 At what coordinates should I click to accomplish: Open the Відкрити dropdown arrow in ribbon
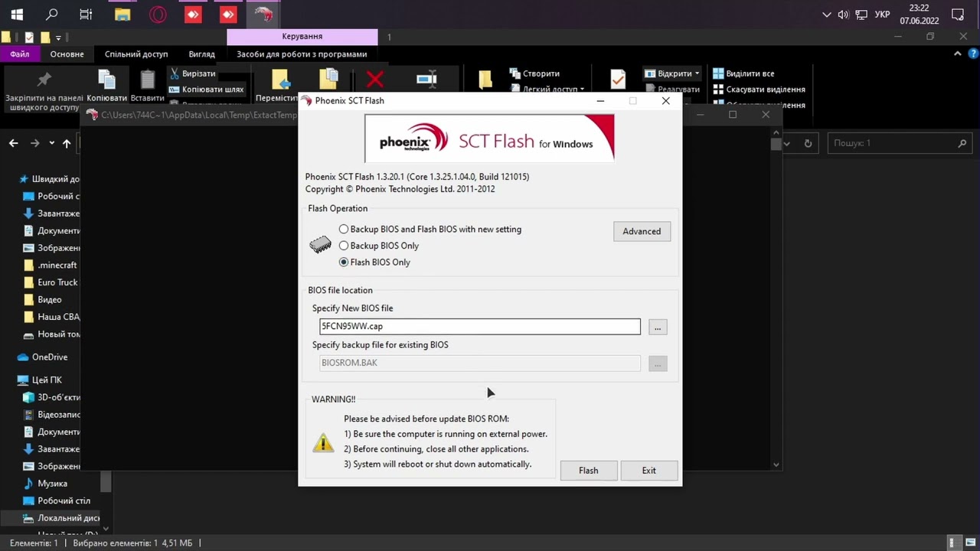click(697, 73)
